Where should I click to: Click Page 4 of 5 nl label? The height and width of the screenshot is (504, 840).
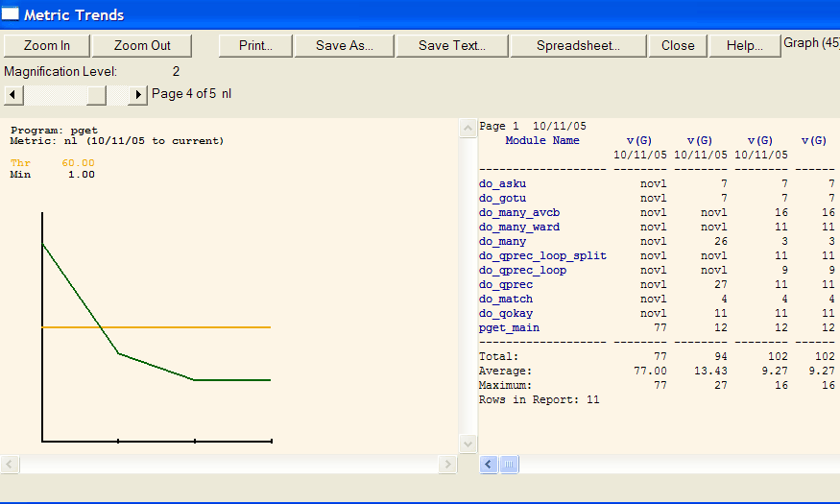(x=191, y=94)
